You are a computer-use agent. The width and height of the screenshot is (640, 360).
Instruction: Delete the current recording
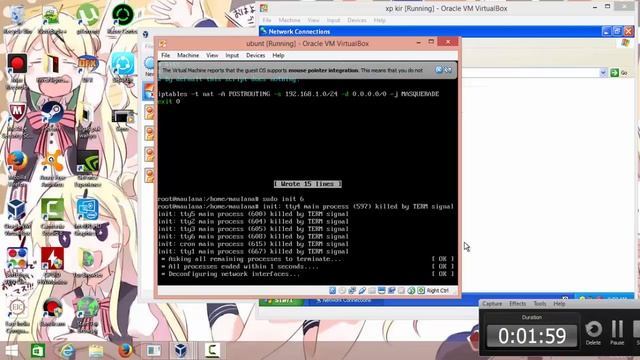(x=593, y=332)
